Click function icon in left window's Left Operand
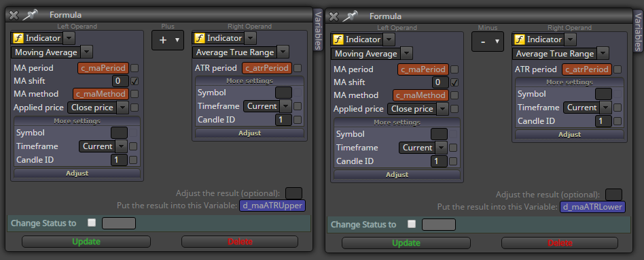 click(18, 38)
